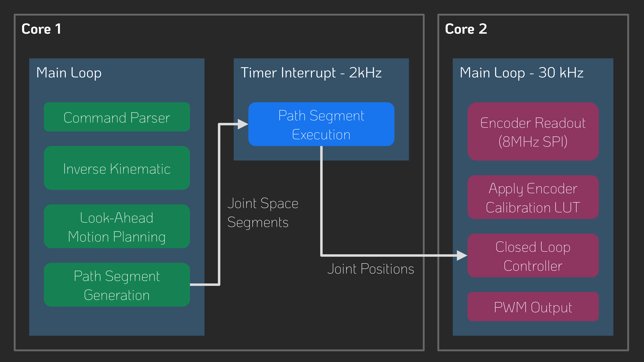Select the Closed Loop Controller block
The height and width of the screenshot is (362, 644).
click(x=533, y=256)
